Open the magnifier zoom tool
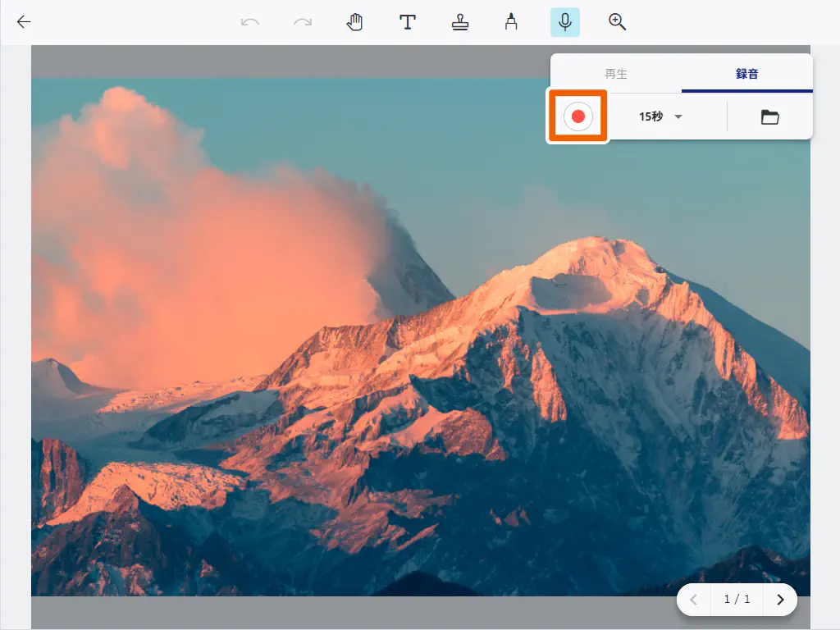 (617, 22)
